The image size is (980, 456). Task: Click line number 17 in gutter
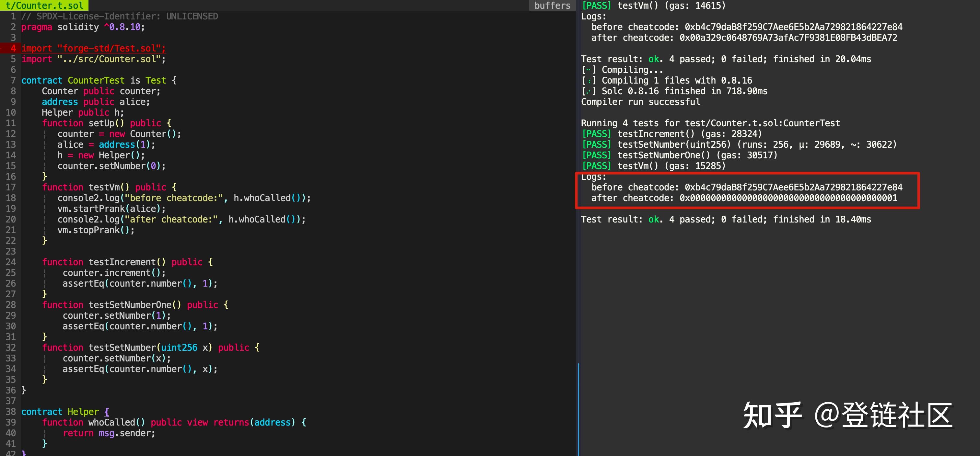point(11,187)
